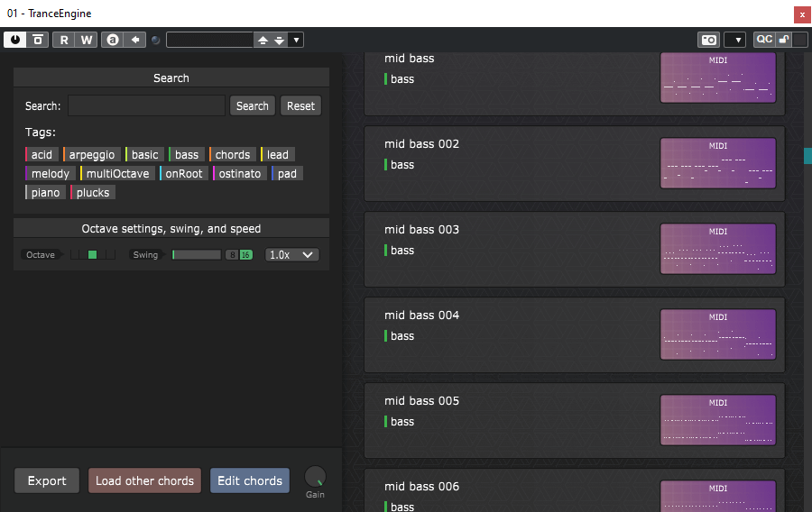Close the TranceEngine window

pyautogui.click(x=802, y=14)
